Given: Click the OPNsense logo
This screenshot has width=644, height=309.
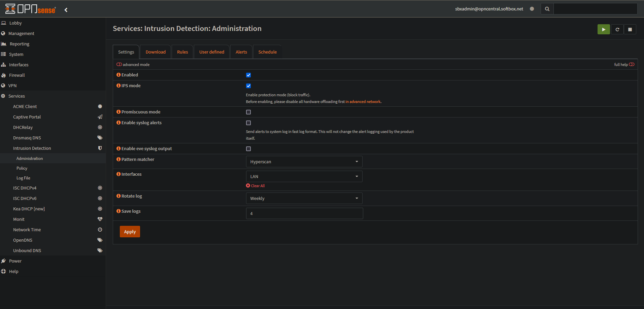Looking at the screenshot, I should click(x=30, y=9).
